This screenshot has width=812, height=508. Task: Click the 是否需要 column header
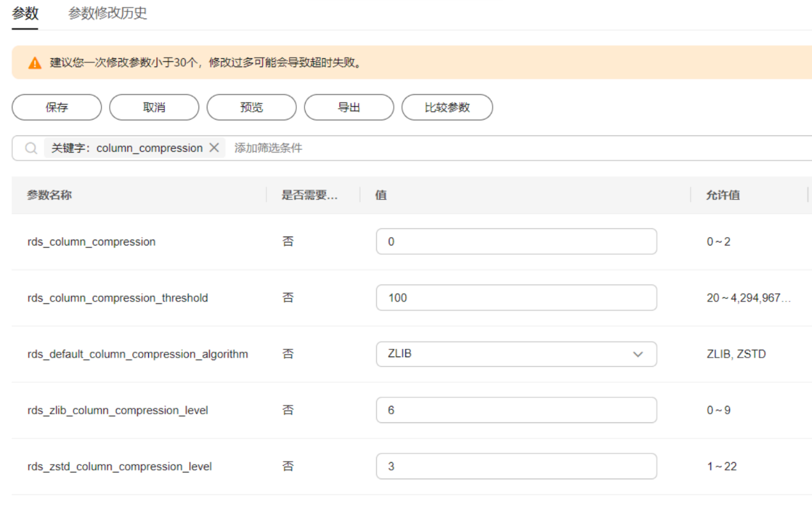(x=309, y=196)
